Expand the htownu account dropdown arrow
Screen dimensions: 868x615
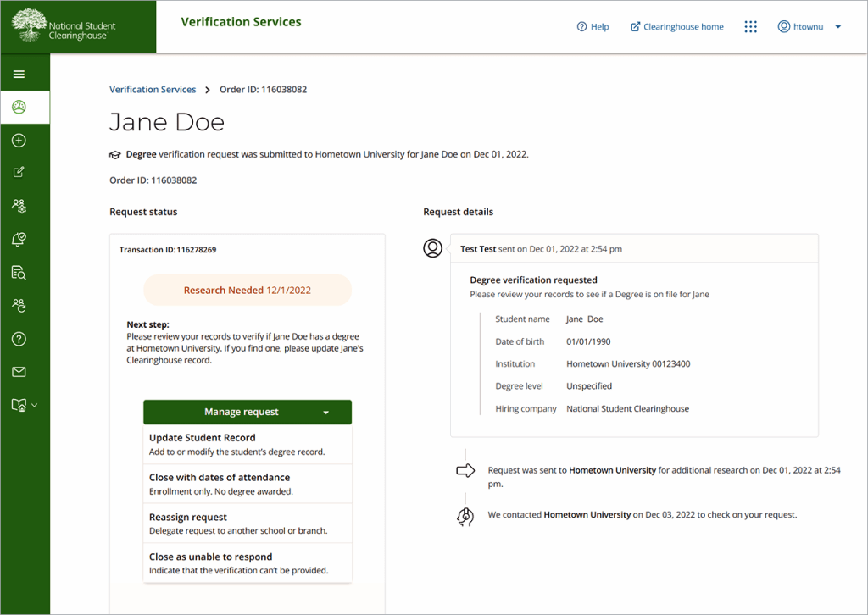(838, 26)
